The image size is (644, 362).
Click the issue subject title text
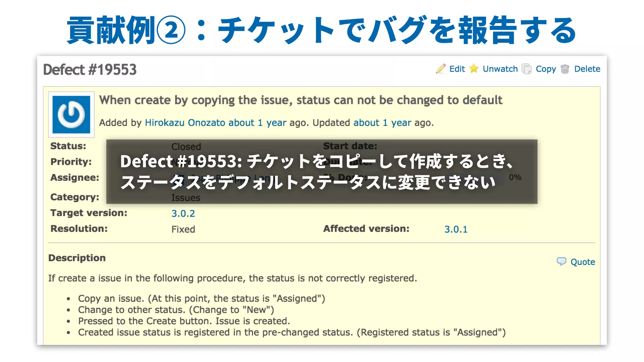coord(300,100)
